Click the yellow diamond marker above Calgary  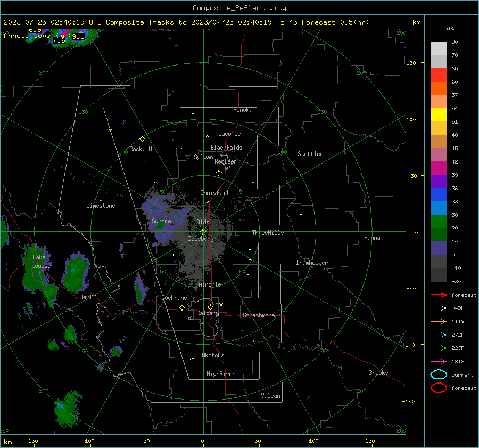210,307
